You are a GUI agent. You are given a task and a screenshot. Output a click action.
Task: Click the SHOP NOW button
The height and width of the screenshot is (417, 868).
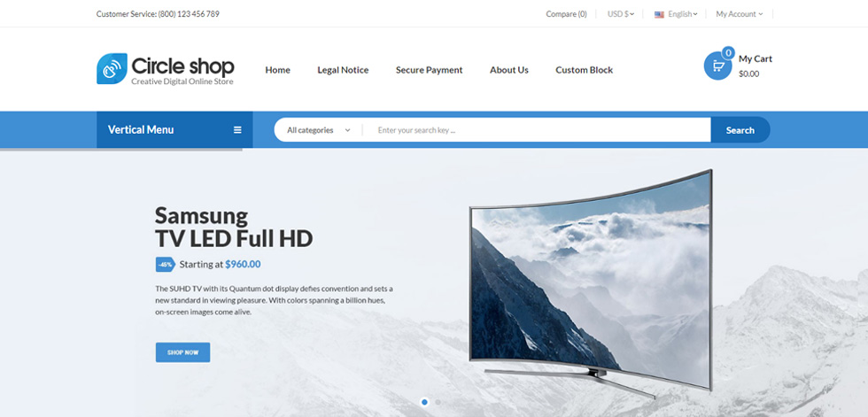182,352
